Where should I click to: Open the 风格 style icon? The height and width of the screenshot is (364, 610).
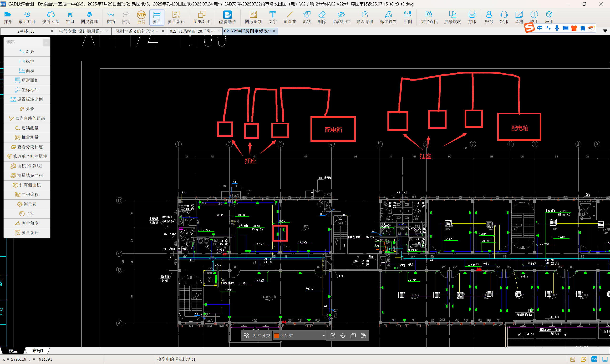[x=519, y=17]
